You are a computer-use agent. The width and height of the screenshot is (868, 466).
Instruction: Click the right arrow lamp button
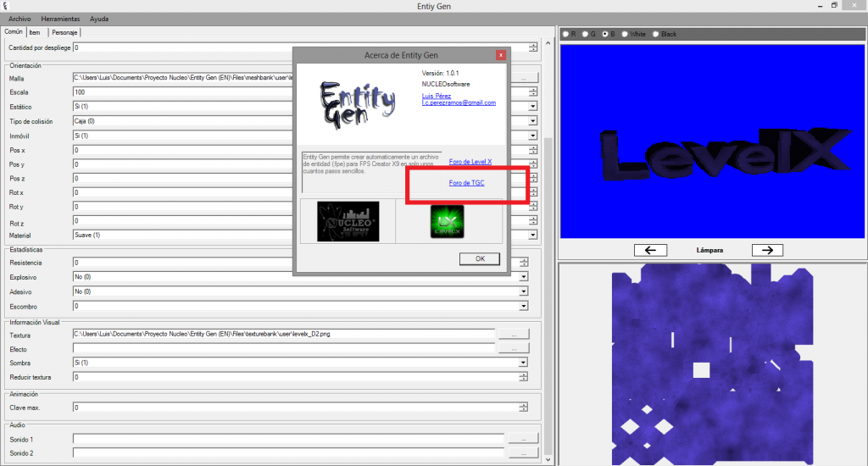[x=766, y=250]
